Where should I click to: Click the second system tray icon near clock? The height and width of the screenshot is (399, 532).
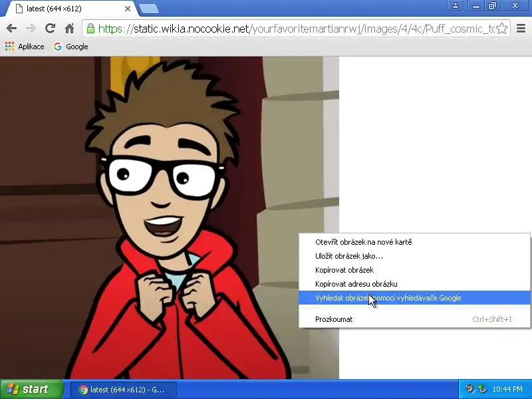coord(482,389)
